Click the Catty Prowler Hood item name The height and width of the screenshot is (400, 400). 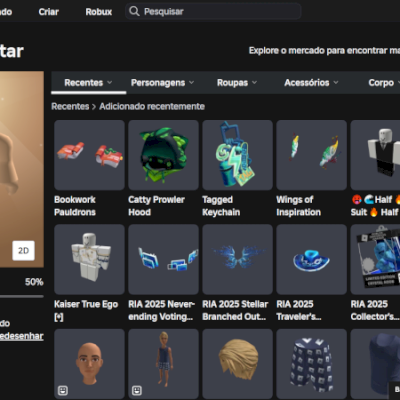pyautogui.click(x=156, y=206)
